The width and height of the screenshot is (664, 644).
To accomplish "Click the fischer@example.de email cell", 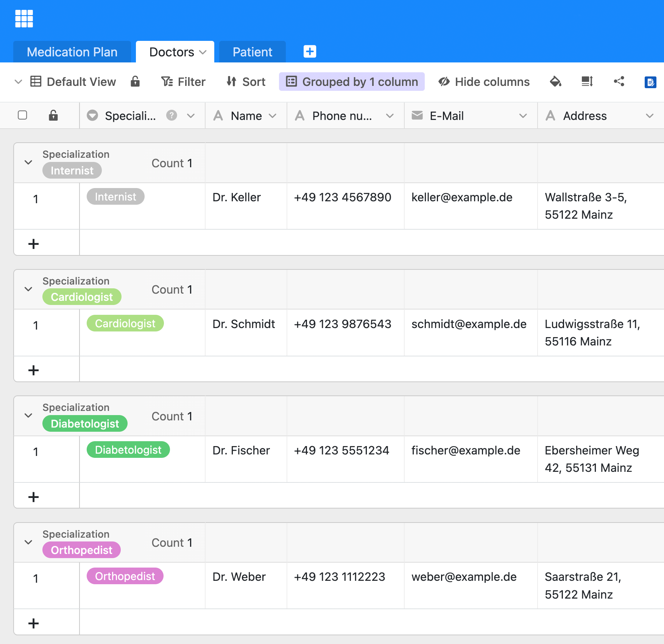I will pyautogui.click(x=471, y=459).
